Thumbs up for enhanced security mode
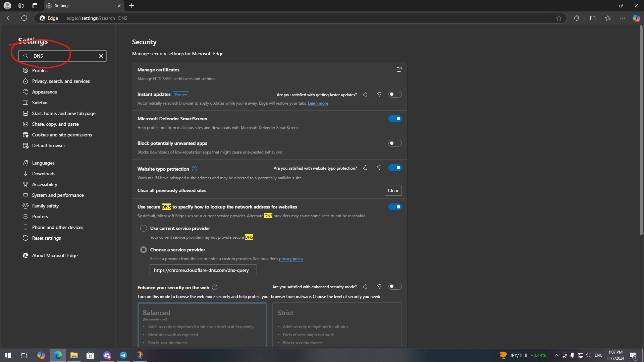The width and height of the screenshot is (644, 362). click(365, 287)
